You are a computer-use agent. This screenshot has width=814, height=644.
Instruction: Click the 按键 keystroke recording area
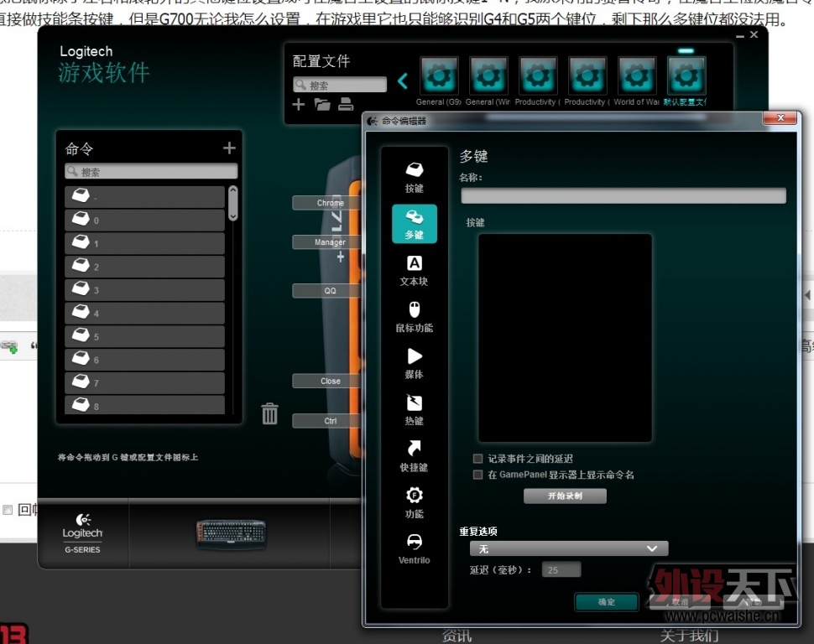(565, 338)
